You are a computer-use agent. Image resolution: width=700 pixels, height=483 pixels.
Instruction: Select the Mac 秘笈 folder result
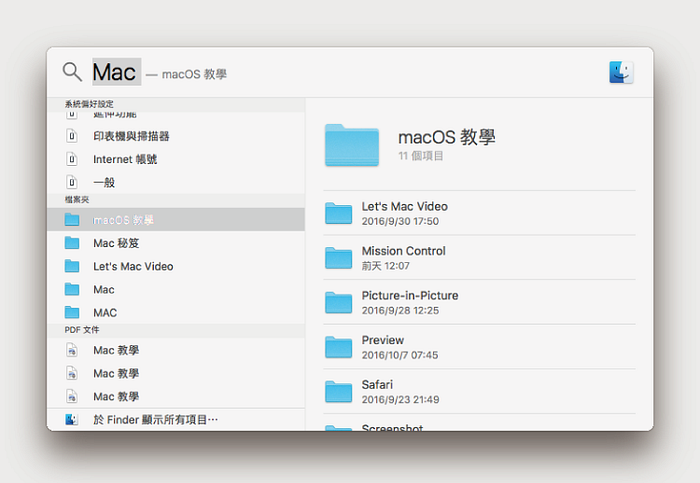pyautogui.click(x=176, y=243)
